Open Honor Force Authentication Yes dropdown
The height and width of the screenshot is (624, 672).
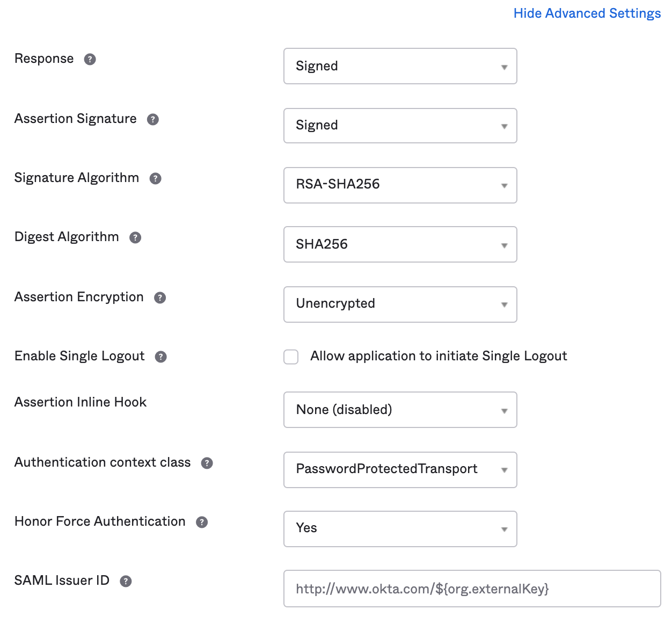coord(400,529)
